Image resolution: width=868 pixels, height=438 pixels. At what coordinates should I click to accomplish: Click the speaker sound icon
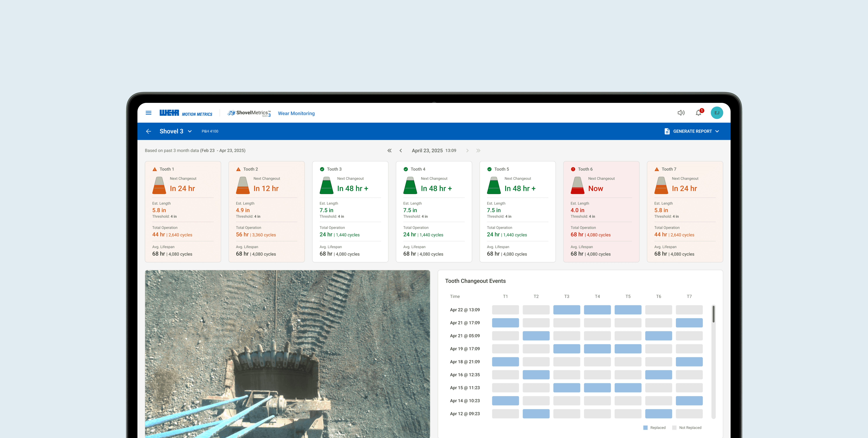pyautogui.click(x=681, y=113)
